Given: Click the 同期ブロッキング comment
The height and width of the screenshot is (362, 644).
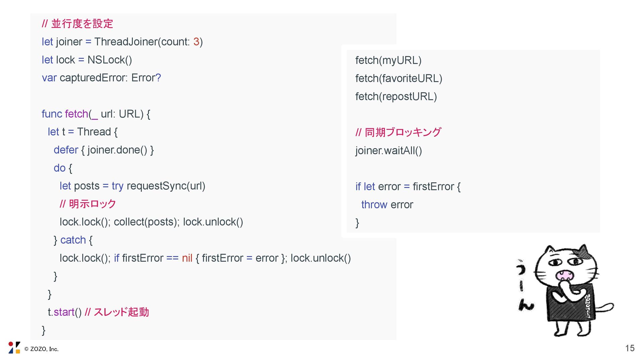Looking at the screenshot, I should pos(398,132).
